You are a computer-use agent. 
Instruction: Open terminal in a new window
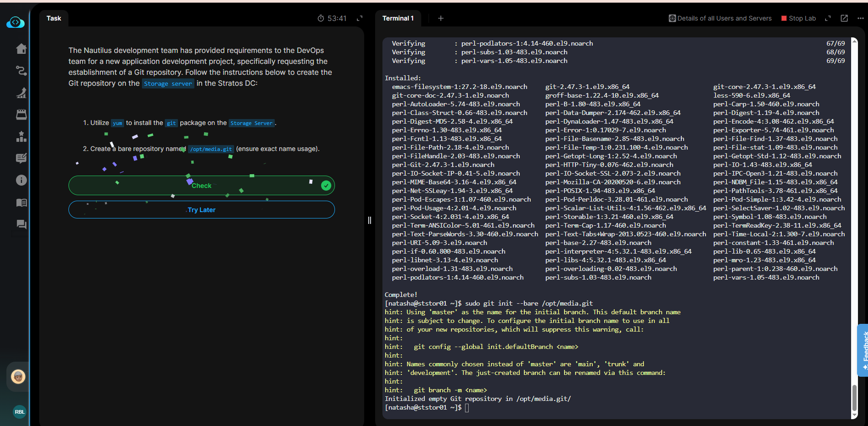tap(844, 18)
